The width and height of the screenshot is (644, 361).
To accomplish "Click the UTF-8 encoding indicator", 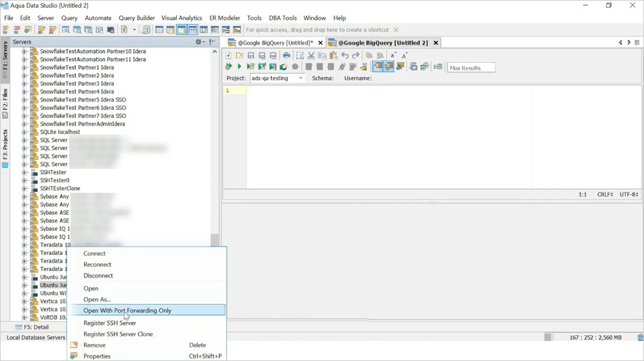I will [x=628, y=195].
